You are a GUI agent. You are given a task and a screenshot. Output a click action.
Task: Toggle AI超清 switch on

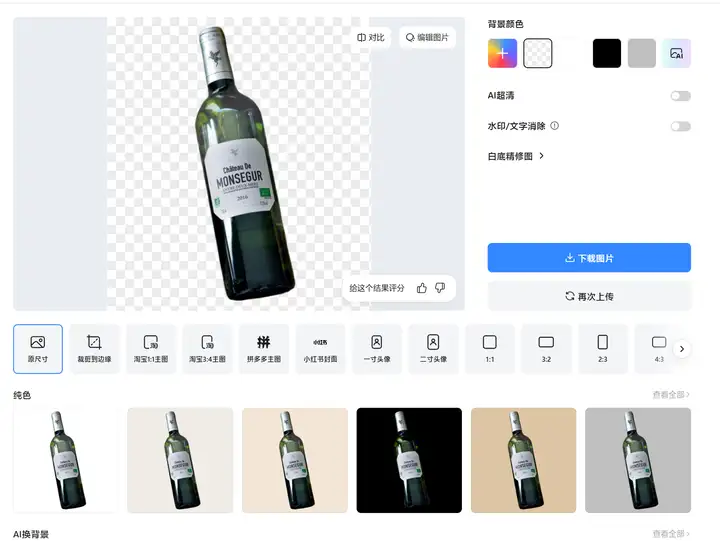[681, 96]
